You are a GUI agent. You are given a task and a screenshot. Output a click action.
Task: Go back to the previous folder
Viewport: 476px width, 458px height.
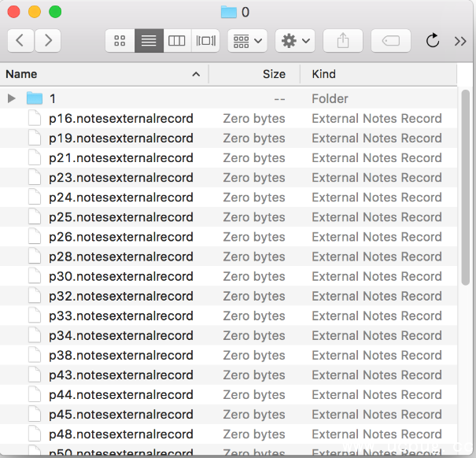click(x=20, y=40)
